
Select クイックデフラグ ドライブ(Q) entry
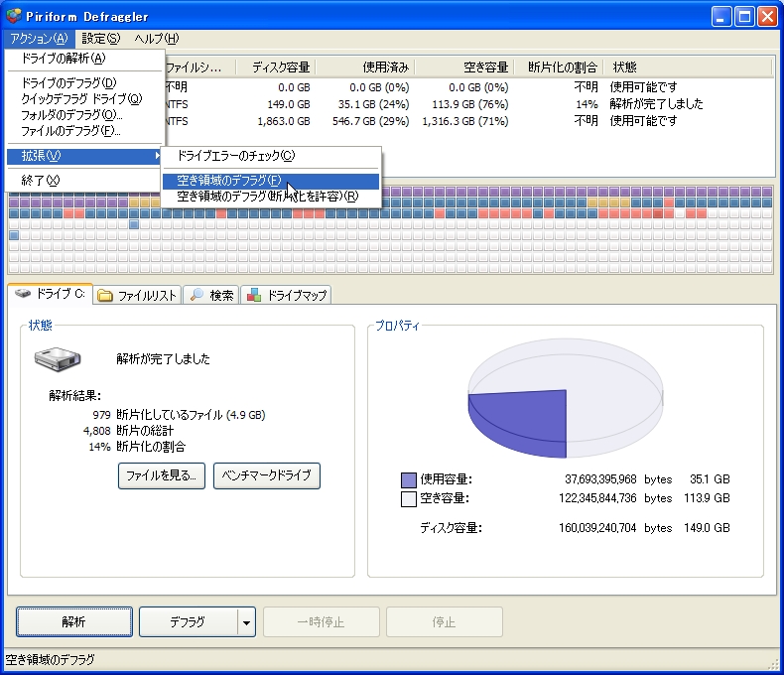85,99
